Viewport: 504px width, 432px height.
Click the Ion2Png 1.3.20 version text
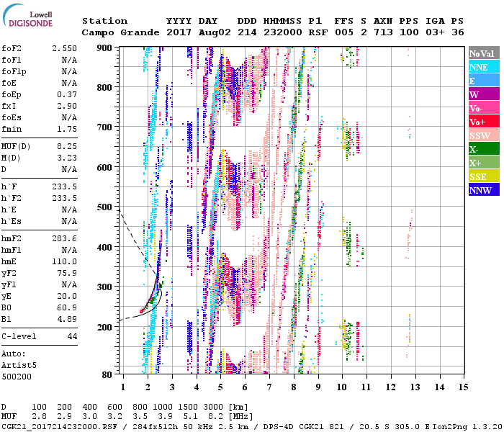[467, 427]
